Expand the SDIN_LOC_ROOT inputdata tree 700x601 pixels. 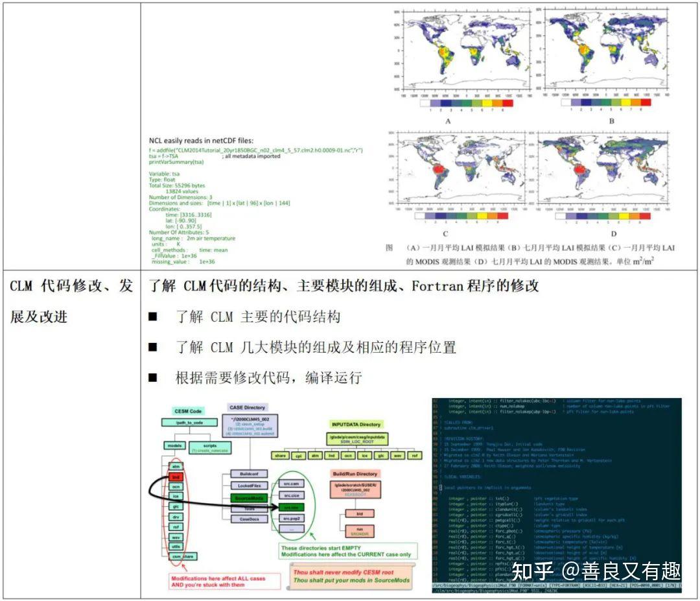(x=358, y=440)
